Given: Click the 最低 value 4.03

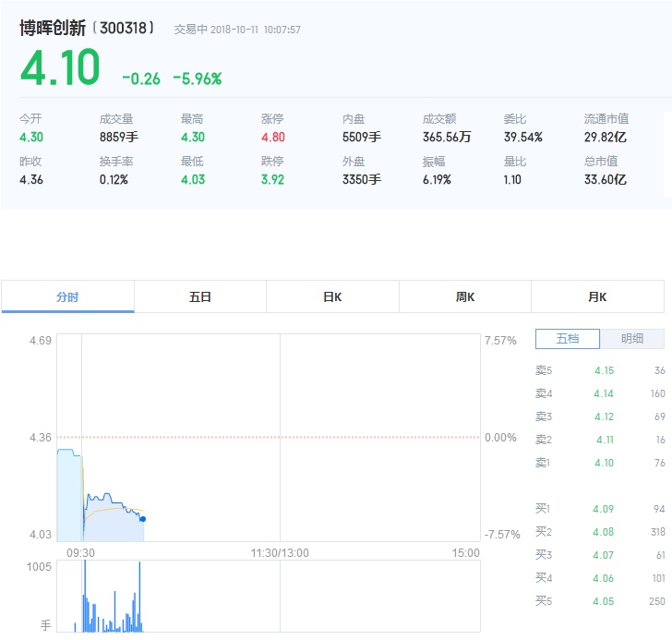Looking at the screenshot, I should pos(193,179).
